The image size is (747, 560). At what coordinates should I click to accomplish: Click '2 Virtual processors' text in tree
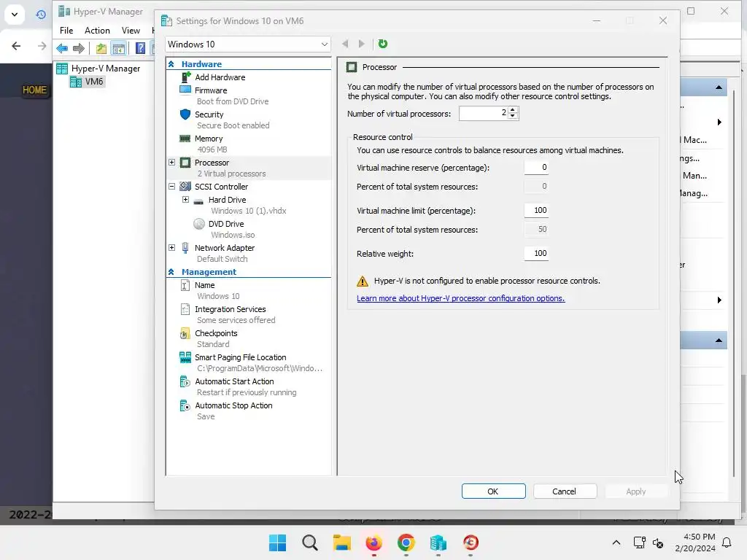[x=231, y=174]
